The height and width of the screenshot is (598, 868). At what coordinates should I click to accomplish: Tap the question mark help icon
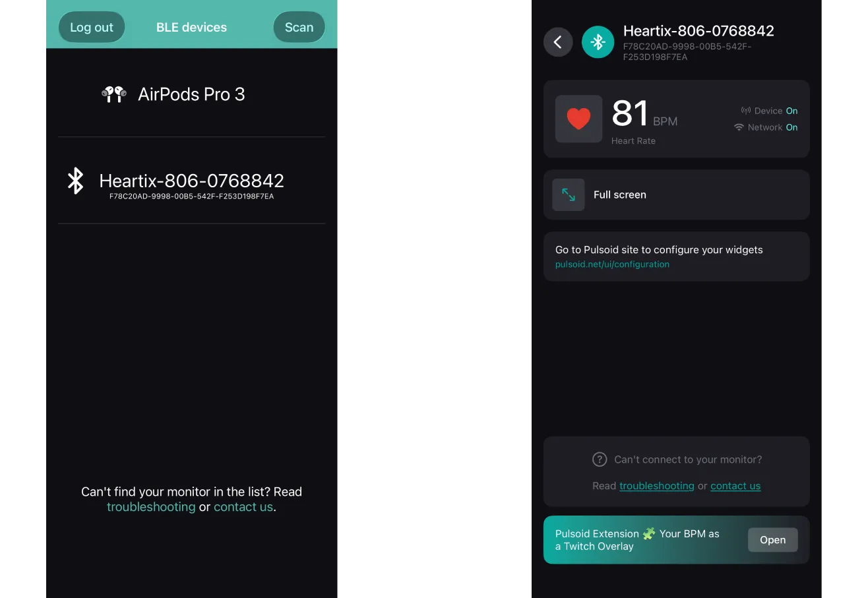[x=600, y=459]
